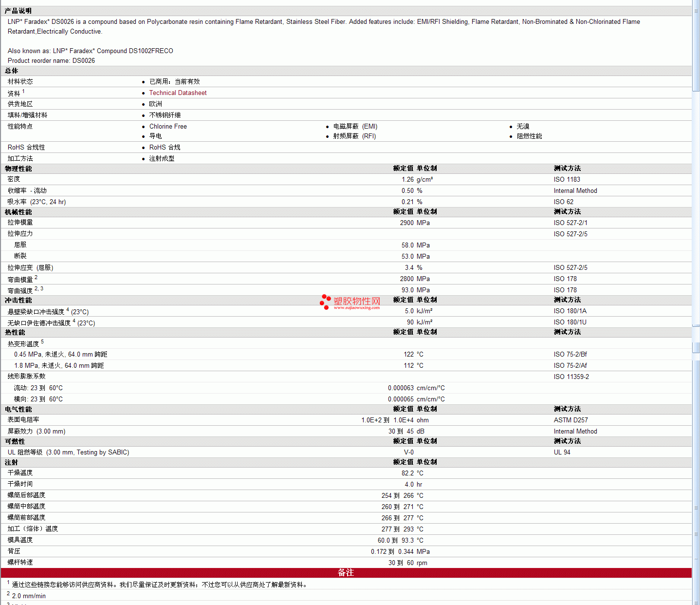Screen dimensions: 700x605
Task: Click the value 已商用：当前有效
Action: (174, 81)
